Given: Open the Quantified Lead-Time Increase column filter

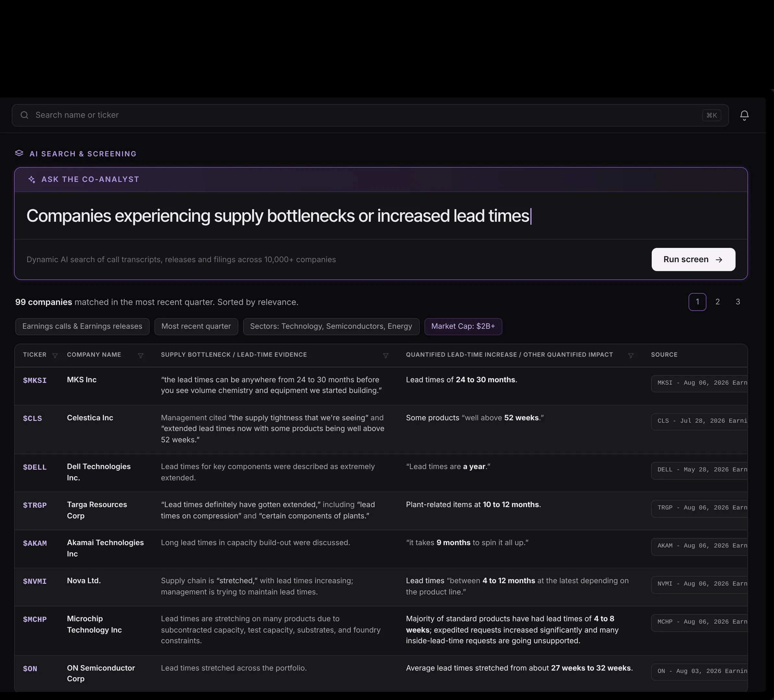Looking at the screenshot, I should point(631,356).
